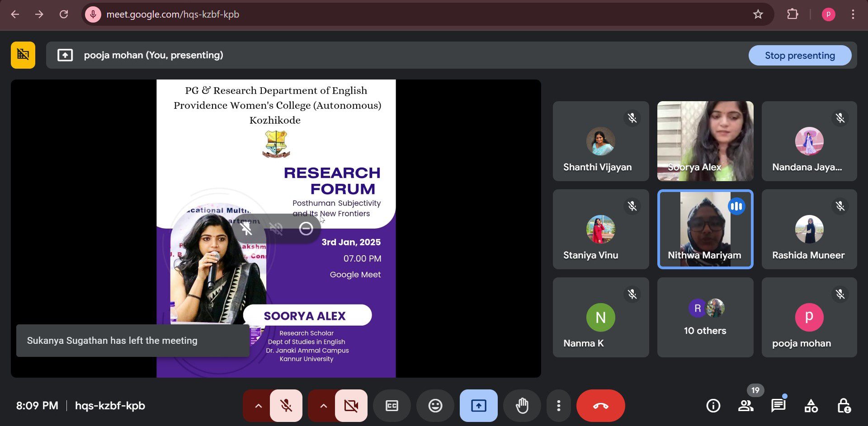Click the share screen present button

tap(478, 406)
